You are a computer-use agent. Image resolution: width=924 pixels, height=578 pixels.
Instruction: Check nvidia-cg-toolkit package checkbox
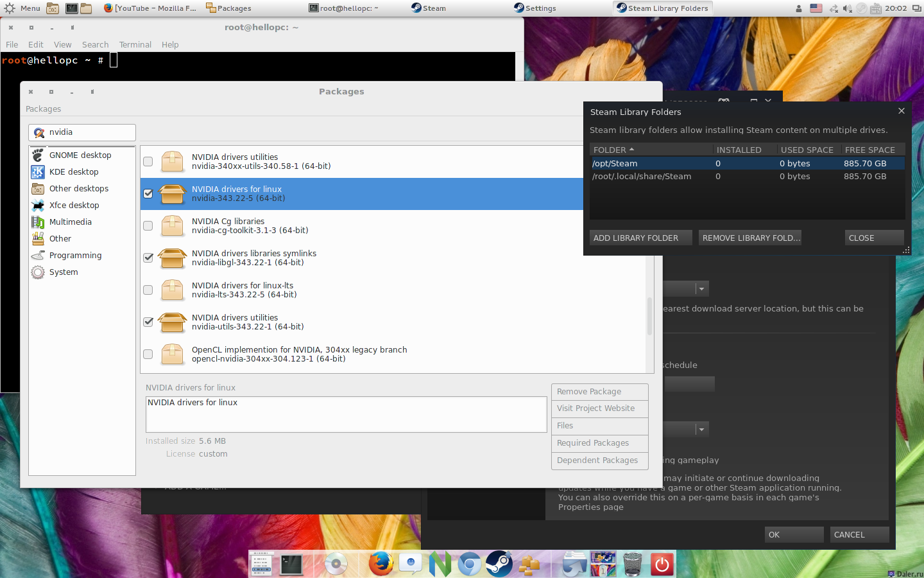tap(148, 226)
